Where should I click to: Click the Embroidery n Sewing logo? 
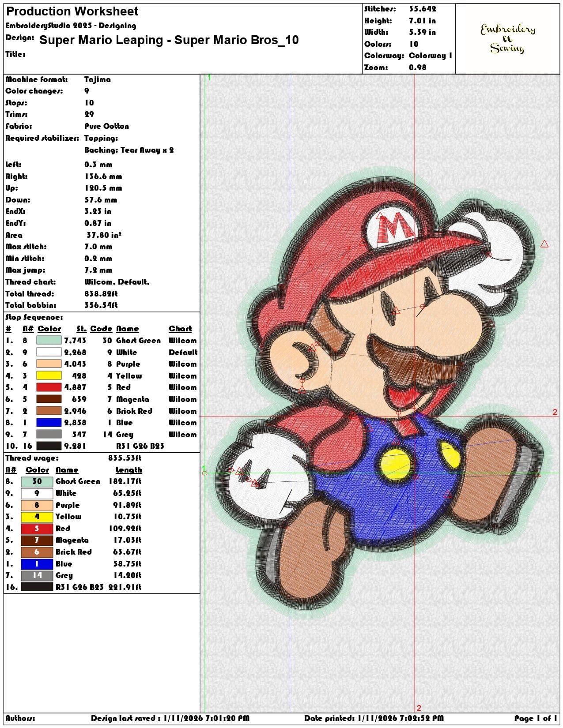508,39
